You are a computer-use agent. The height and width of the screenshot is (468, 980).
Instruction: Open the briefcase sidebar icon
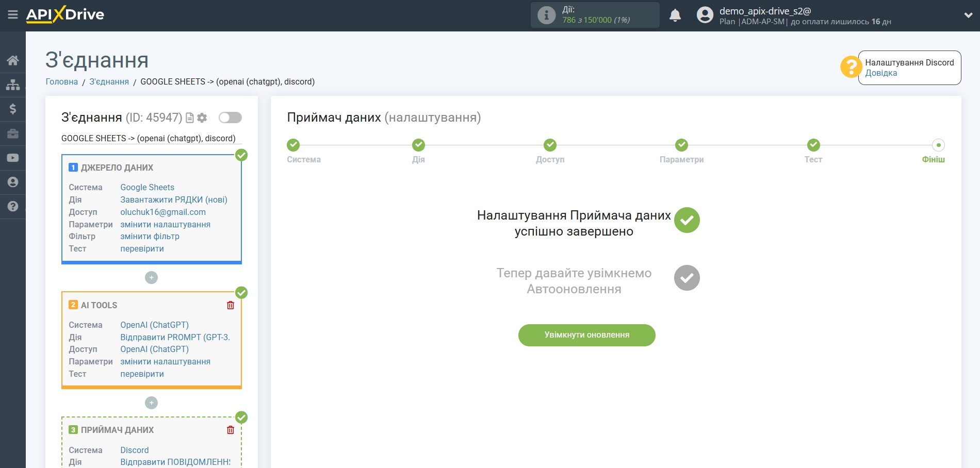pyautogui.click(x=13, y=133)
